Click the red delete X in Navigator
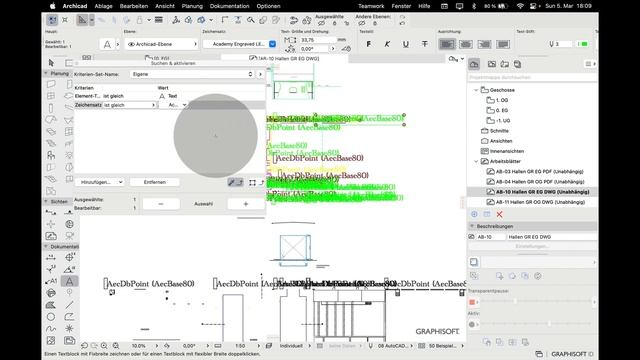Image resolution: width=640 pixels, height=360 pixels. (499, 214)
